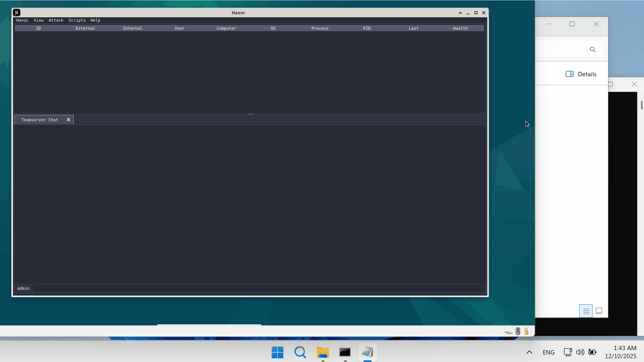Screen dimensions: 644x362
Task: Open the Attack dropdown menu
Action: [x=56, y=20]
